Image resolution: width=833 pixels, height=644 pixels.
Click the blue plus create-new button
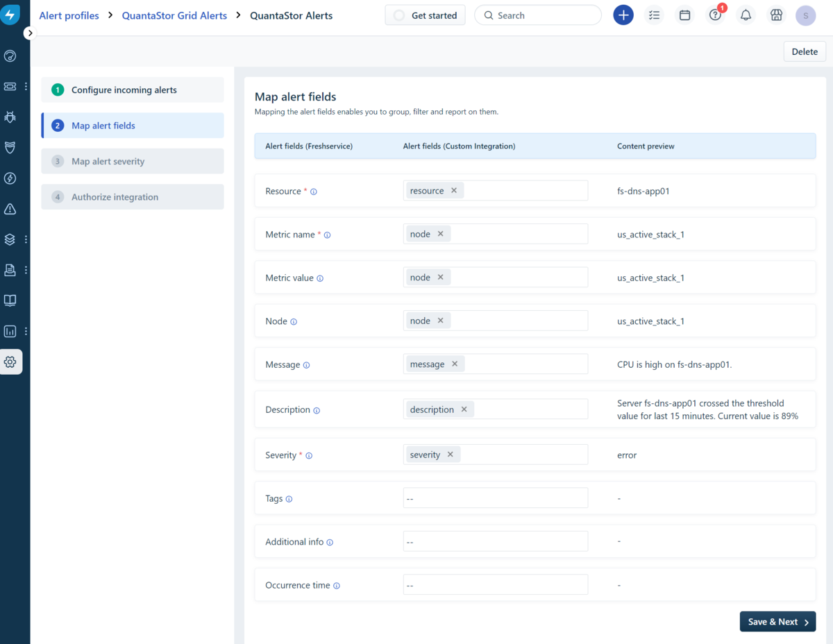623,15
